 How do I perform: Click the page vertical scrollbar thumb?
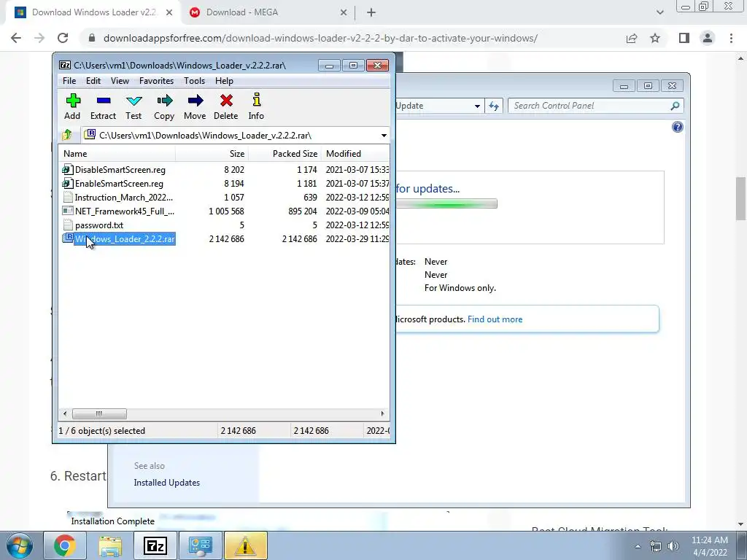pos(740,198)
